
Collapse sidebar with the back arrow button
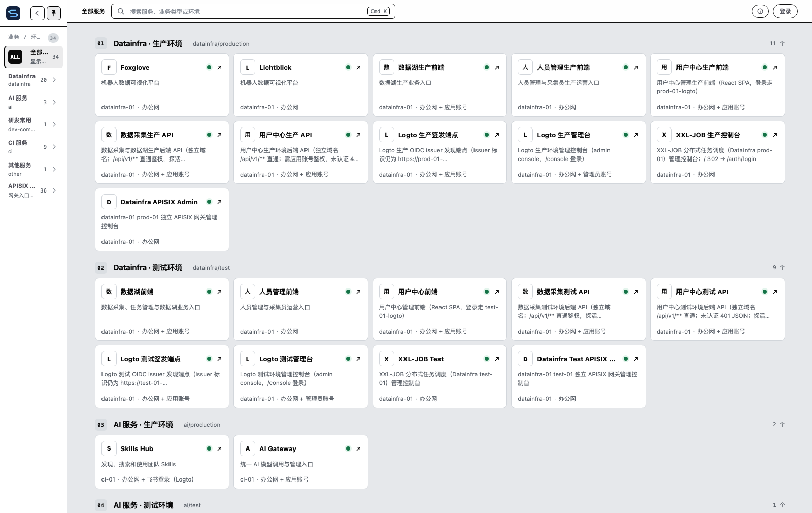[x=38, y=13]
